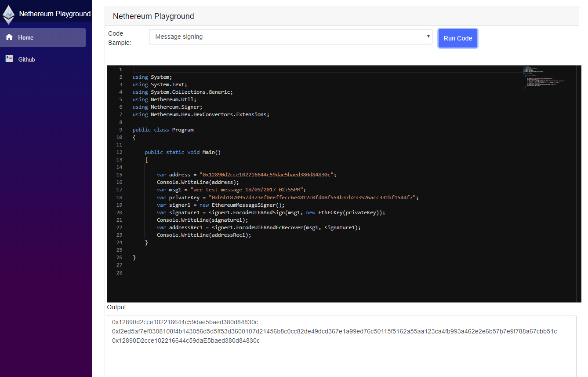Click the Output label

pyautogui.click(x=116, y=307)
